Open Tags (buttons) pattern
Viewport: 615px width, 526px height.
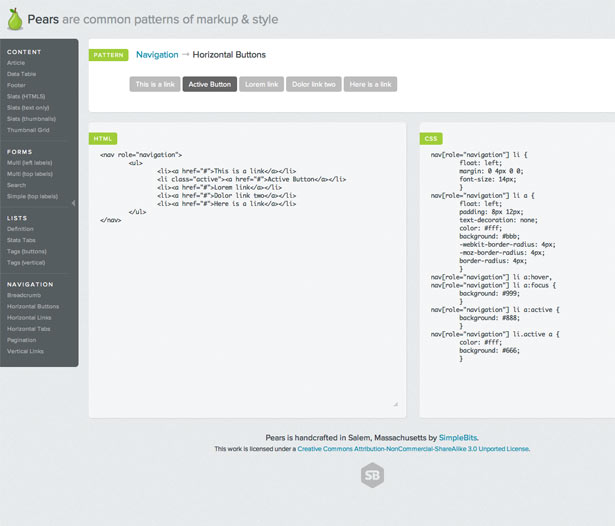coord(27,251)
